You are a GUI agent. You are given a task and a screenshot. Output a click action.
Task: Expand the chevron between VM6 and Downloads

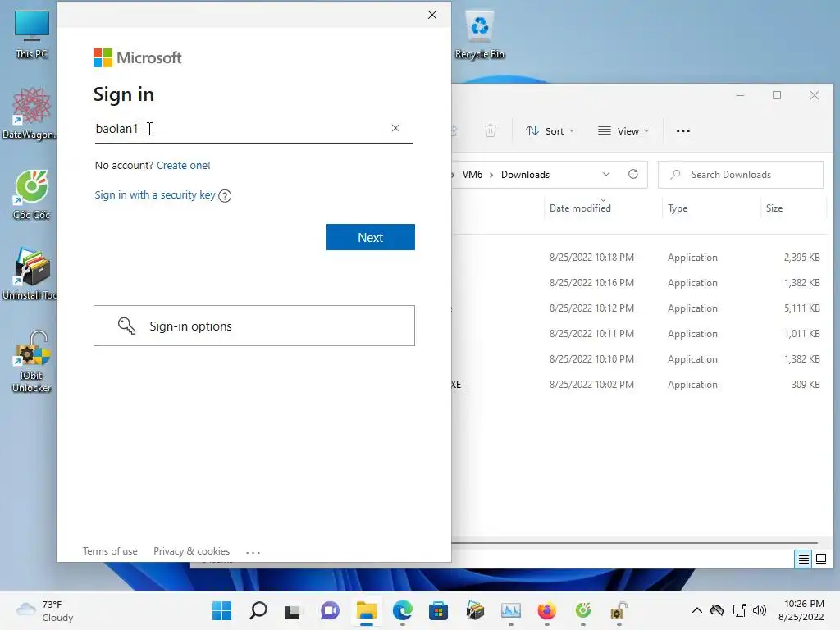[491, 175]
